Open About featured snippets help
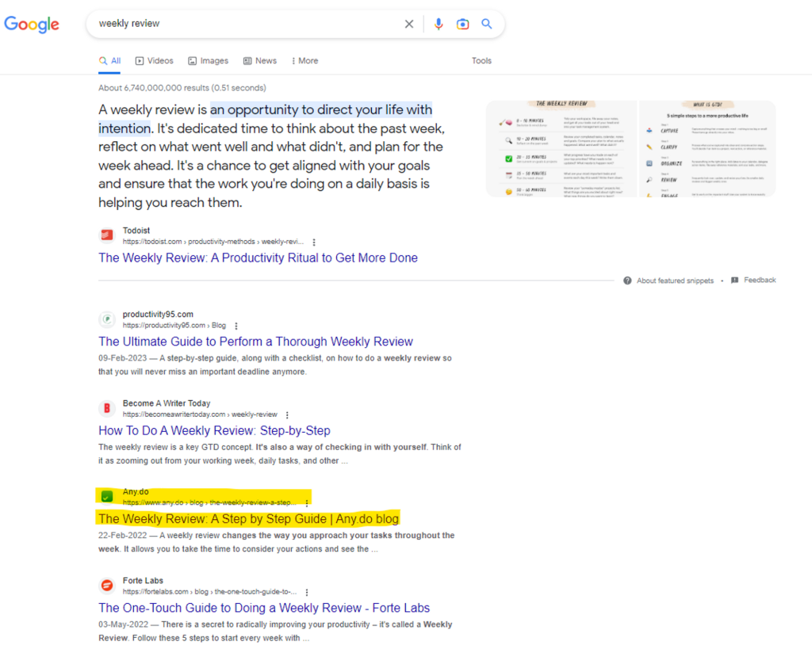Viewport: 812px width, 657px height. click(668, 281)
